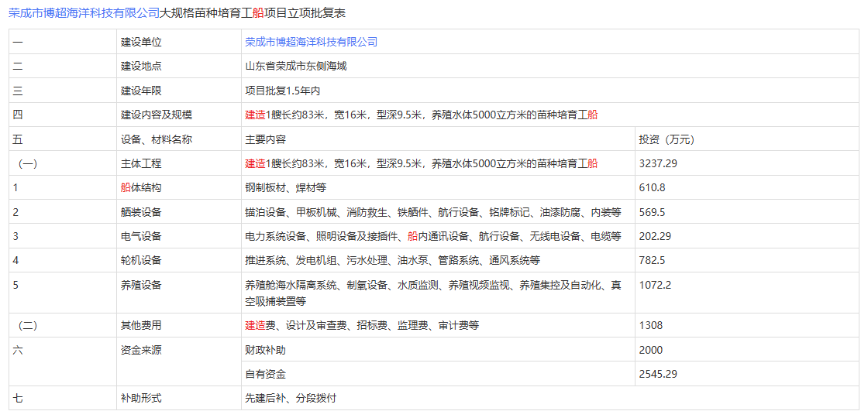Click the description starting with 推进系统、发电机组

click(x=392, y=261)
